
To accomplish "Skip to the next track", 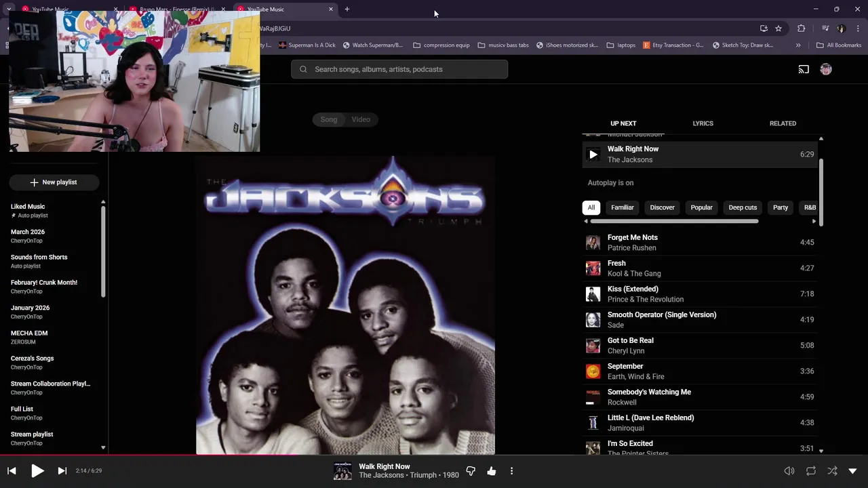I will tap(62, 471).
